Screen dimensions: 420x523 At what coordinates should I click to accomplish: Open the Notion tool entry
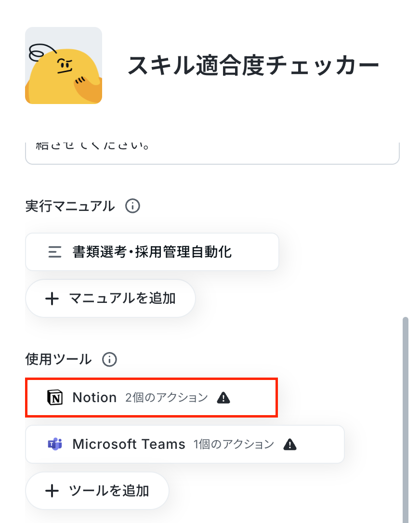151,398
